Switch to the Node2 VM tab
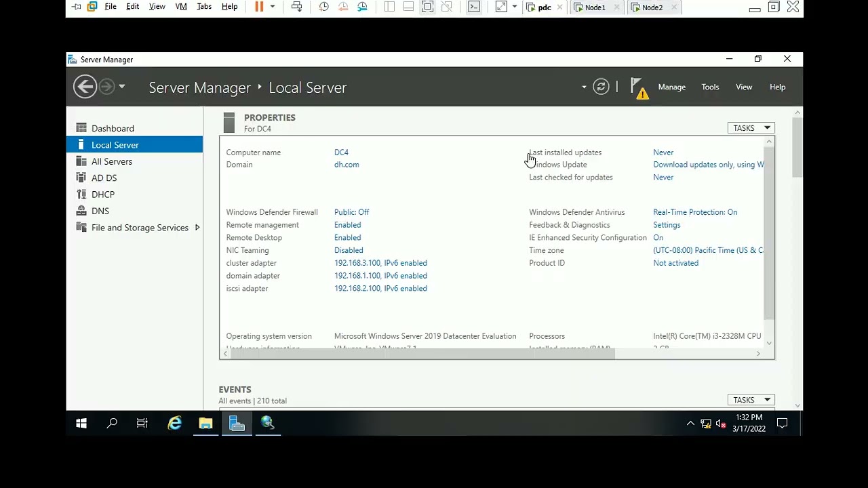The width and height of the screenshot is (868, 488). (652, 7)
